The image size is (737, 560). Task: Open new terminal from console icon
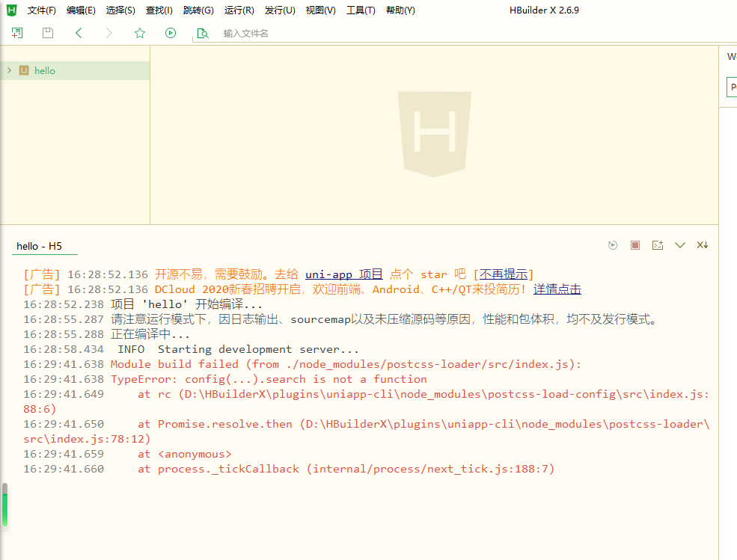(x=658, y=245)
